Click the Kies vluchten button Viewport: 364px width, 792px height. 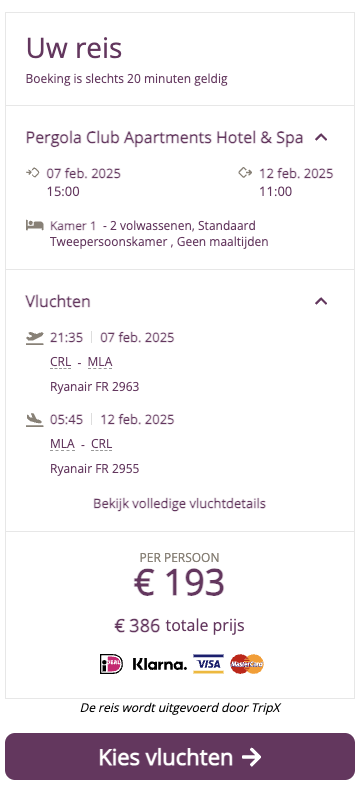click(x=180, y=757)
